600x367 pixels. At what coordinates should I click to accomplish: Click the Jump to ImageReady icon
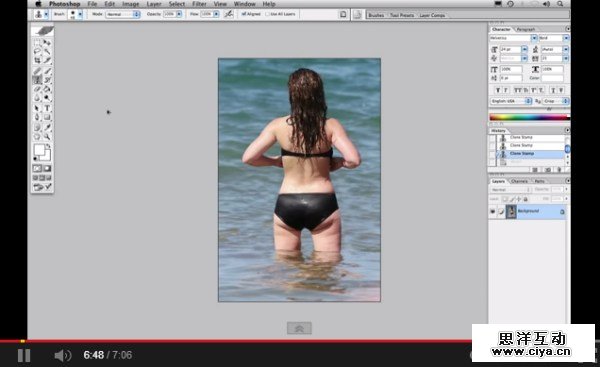[42, 187]
